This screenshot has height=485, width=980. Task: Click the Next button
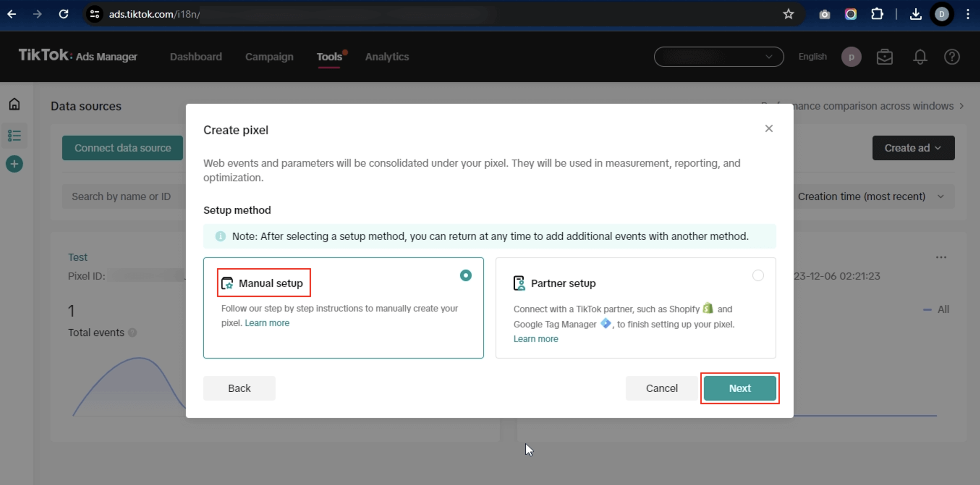[x=739, y=388]
